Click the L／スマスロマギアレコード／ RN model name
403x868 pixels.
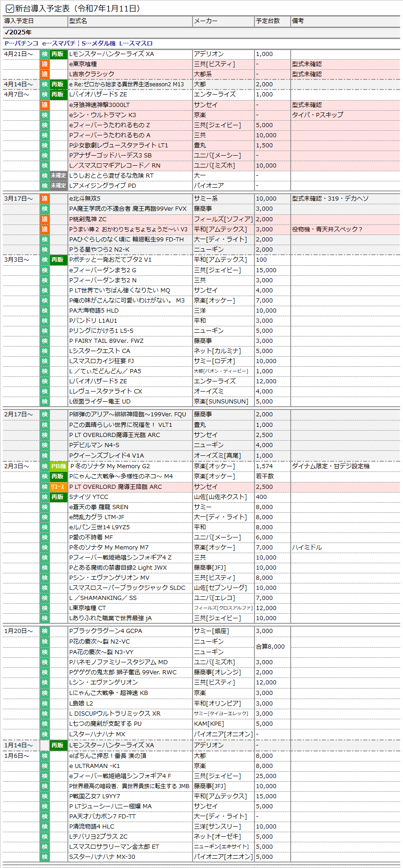coord(115,166)
